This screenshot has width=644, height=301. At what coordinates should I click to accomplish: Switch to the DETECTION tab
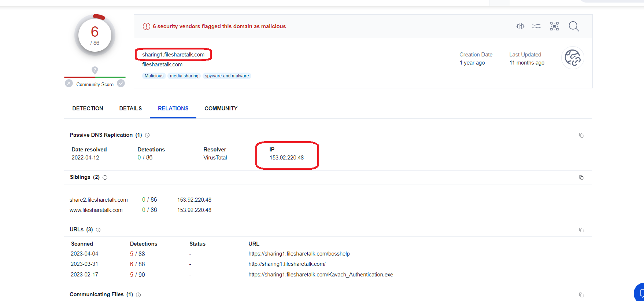88,109
